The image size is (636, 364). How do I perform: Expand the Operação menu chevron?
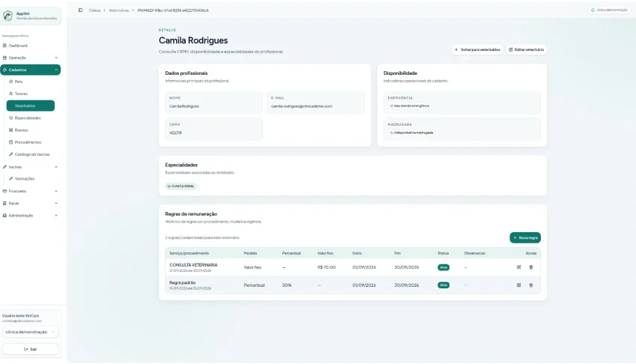coord(56,58)
